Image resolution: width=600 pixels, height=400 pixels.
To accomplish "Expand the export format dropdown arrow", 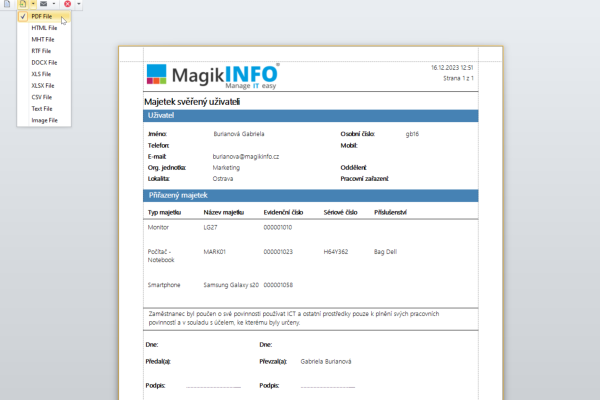I will click(33, 4).
